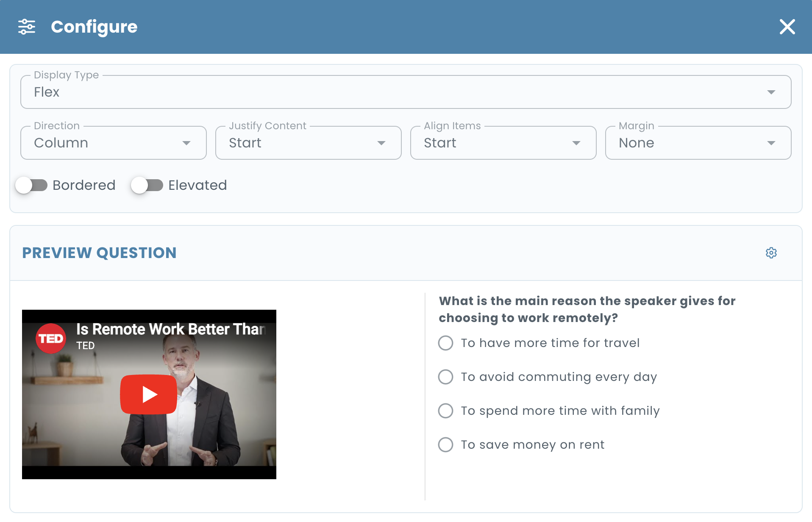Viewport: 812px width, 522px height.
Task: Expand the Align Items dropdown
Action: click(x=503, y=143)
